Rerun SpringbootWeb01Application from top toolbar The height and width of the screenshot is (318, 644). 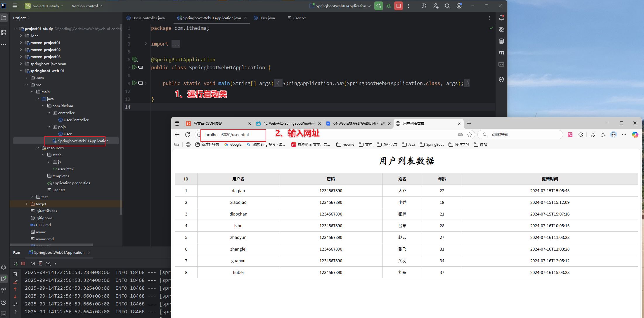coord(379,6)
